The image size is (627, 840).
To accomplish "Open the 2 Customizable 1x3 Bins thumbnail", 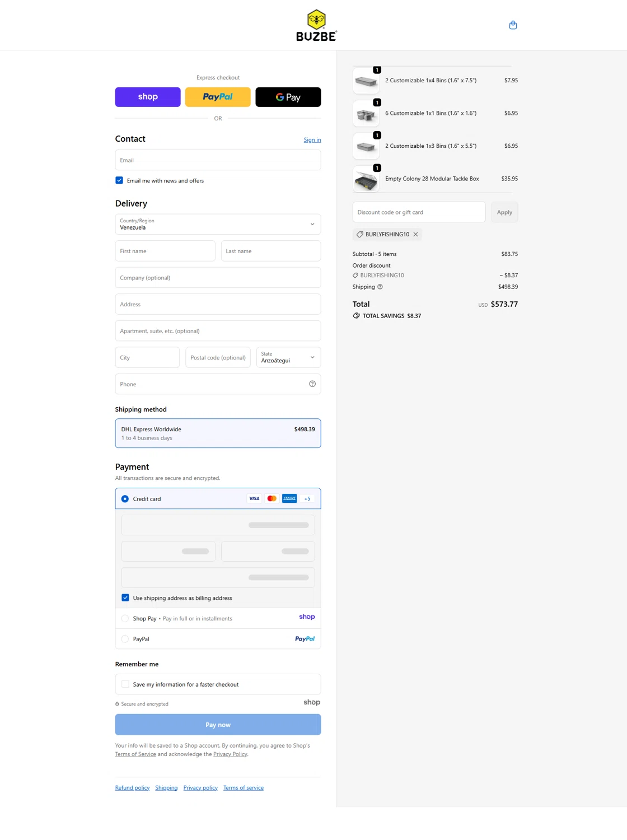I will pyautogui.click(x=366, y=146).
